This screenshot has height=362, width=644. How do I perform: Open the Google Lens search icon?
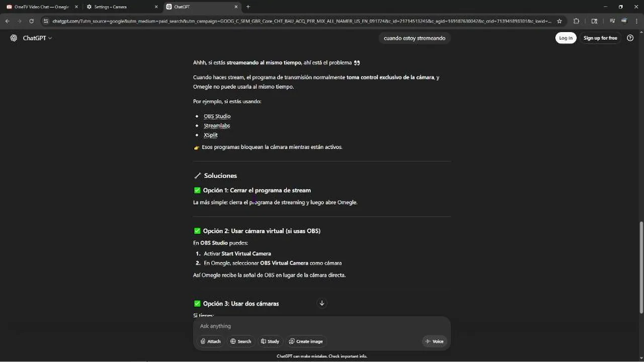pyautogui.click(x=594, y=21)
